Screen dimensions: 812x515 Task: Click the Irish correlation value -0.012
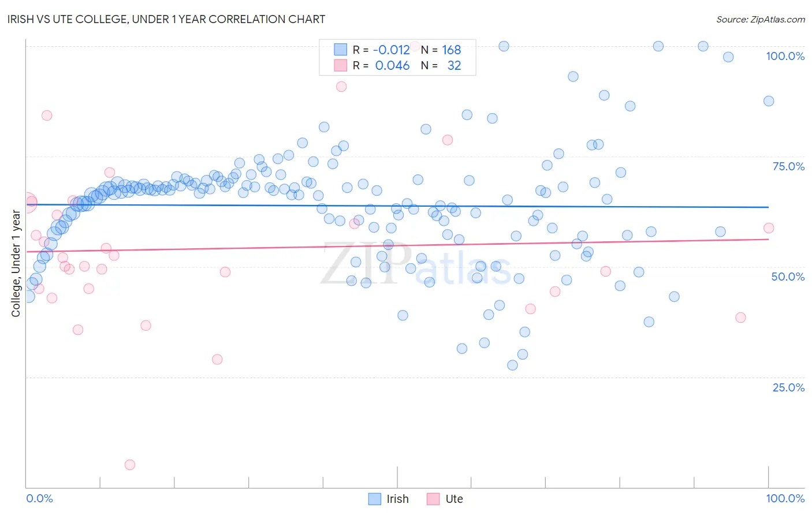pyautogui.click(x=392, y=50)
